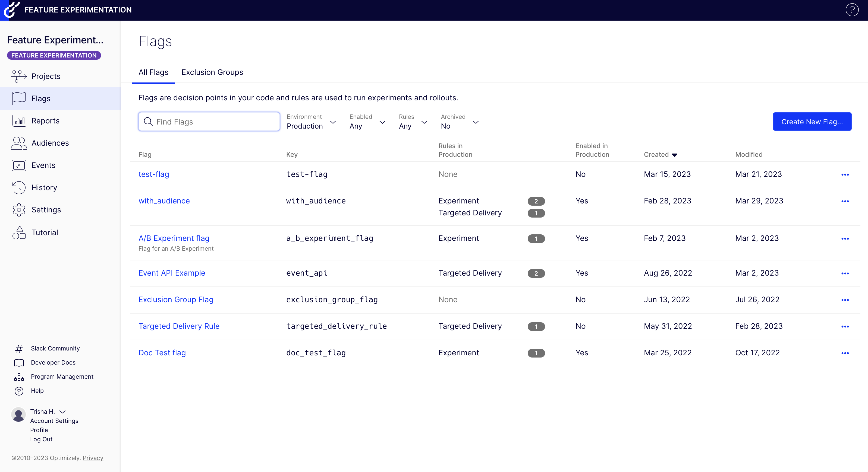Open the with_audience flag link
Image resolution: width=868 pixels, height=472 pixels.
click(164, 201)
